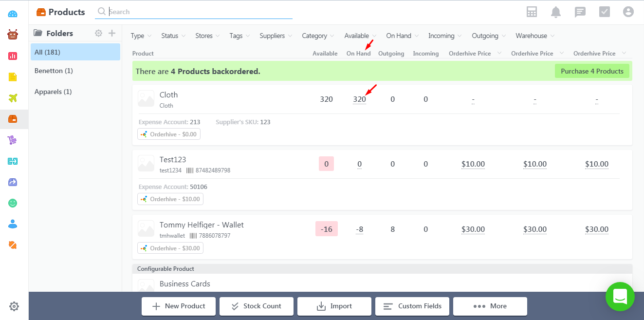This screenshot has height=320, width=644.
Task: Open the blue share arrow sidebar icon
Action: (x=13, y=182)
